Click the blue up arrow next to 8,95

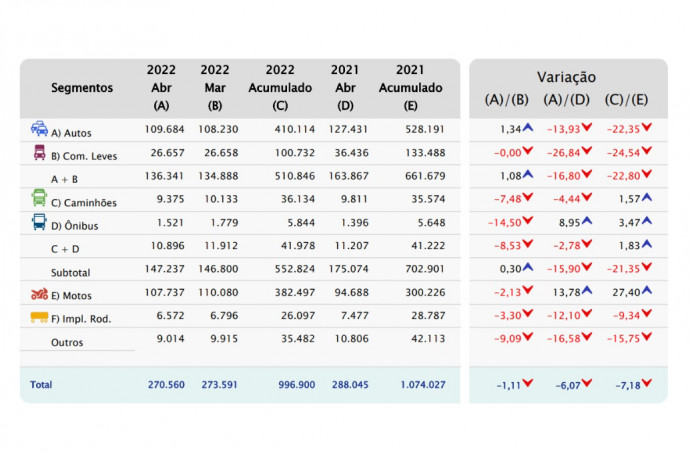point(587,221)
